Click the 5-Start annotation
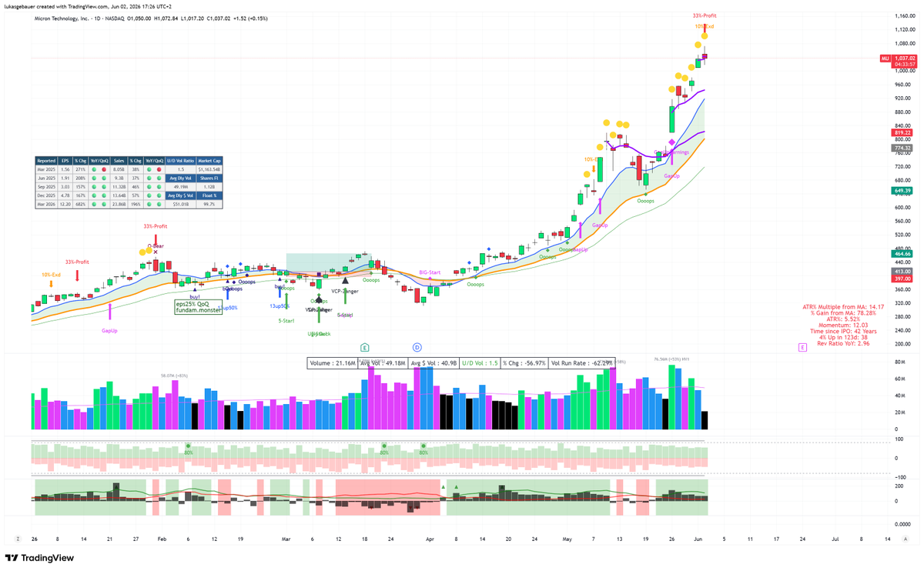The image size is (924, 571). 286,320
